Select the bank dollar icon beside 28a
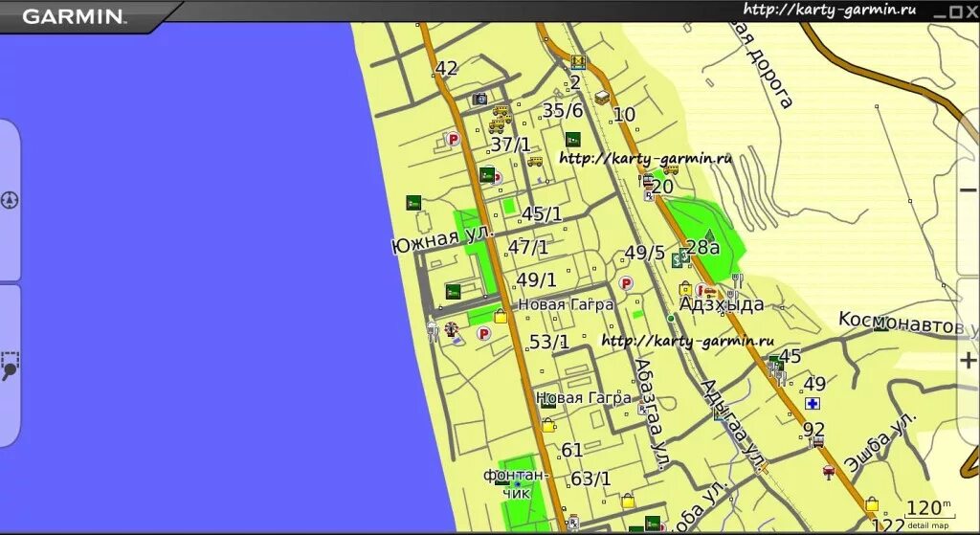Viewport: 980px width, 535px height. point(677,260)
